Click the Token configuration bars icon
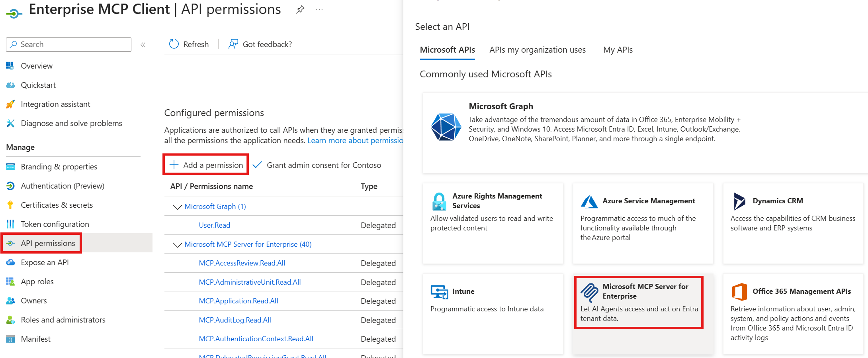 (x=10, y=224)
